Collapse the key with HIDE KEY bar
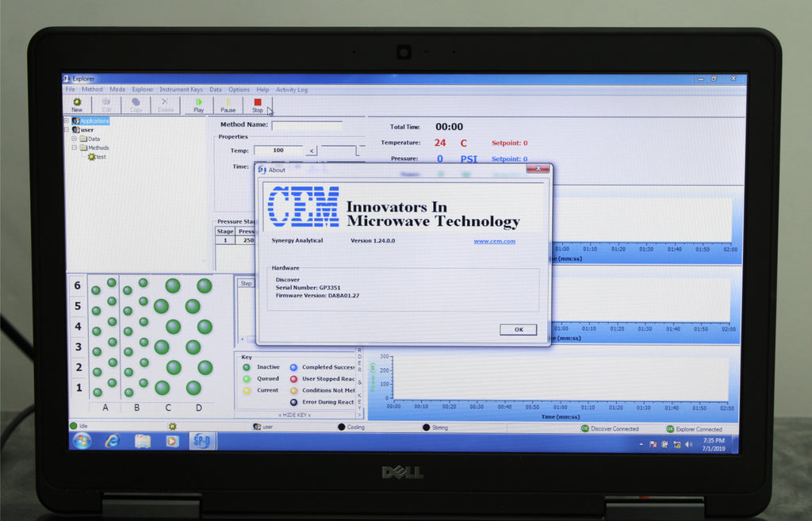812x521 pixels. point(293,415)
